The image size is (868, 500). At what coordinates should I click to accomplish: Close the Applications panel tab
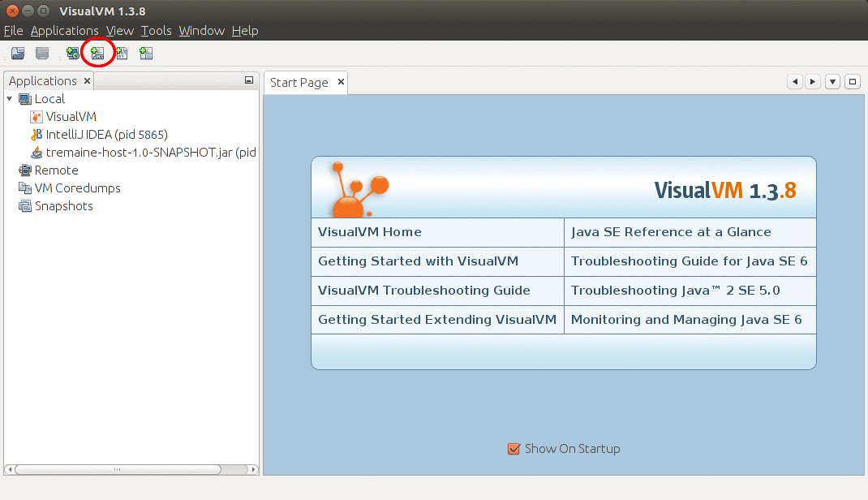87,81
